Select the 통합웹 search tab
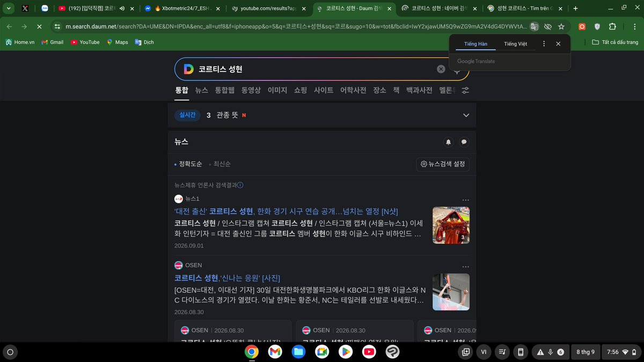The image size is (644, 362). [x=225, y=90]
